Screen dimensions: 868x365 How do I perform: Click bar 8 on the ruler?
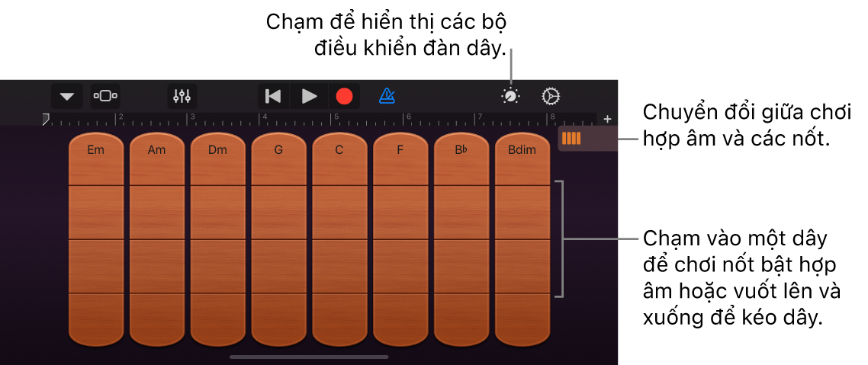(x=551, y=118)
